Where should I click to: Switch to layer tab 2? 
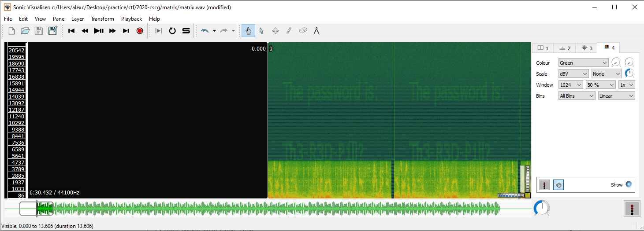click(x=565, y=48)
